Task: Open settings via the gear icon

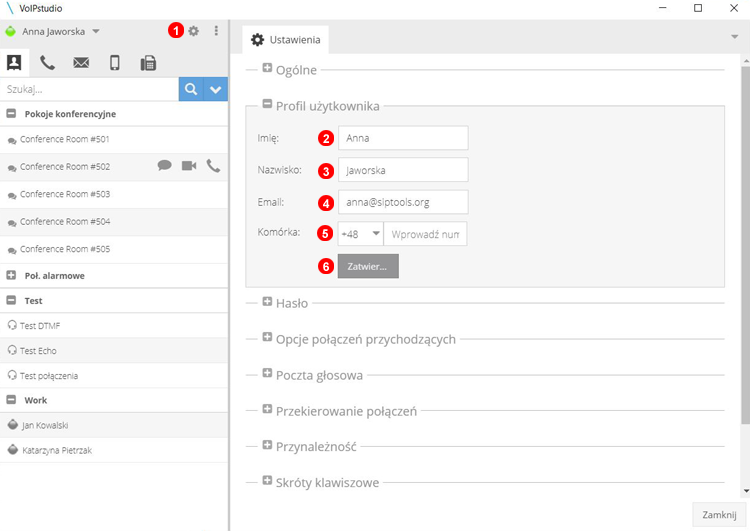Action: click(194, 31)
